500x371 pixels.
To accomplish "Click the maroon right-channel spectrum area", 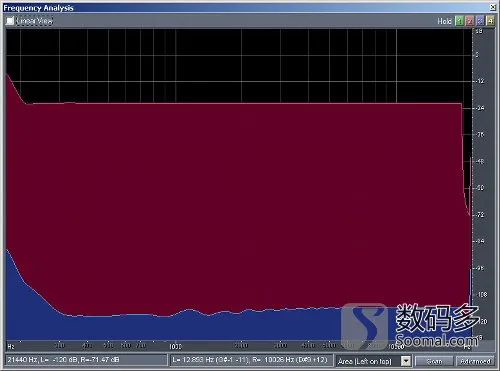I will 233,200.
